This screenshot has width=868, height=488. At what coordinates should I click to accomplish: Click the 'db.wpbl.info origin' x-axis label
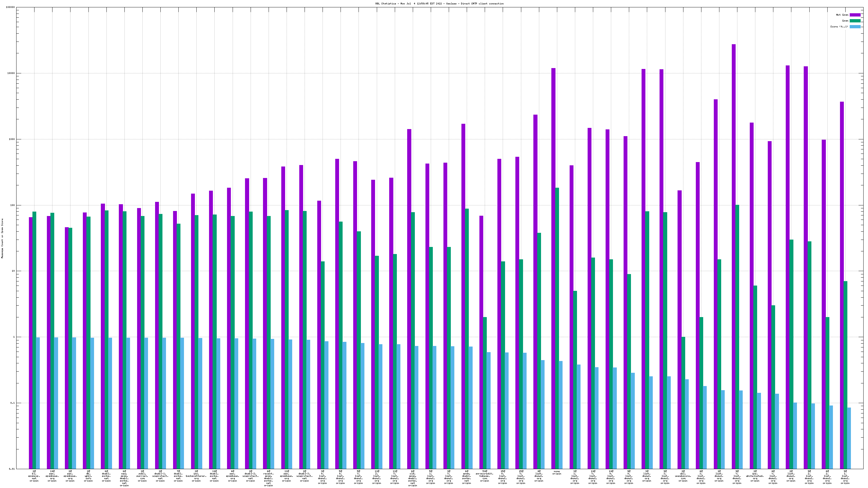coord(88,476)
